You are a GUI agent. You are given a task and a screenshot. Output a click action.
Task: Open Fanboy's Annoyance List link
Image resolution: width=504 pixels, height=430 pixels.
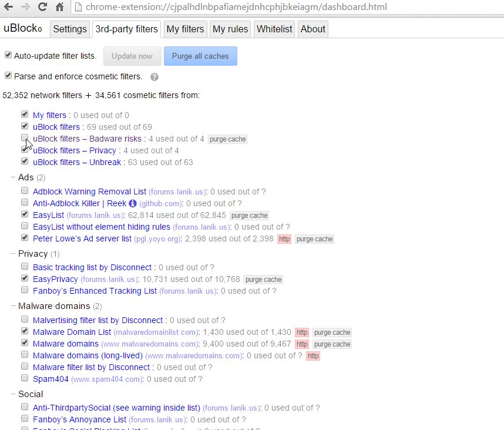[x=79, y=419]
